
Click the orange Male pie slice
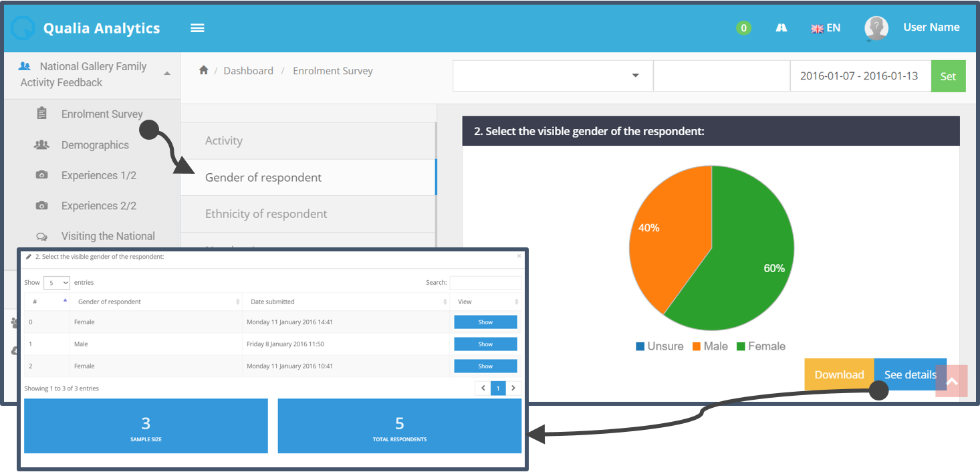pos(668,234)
